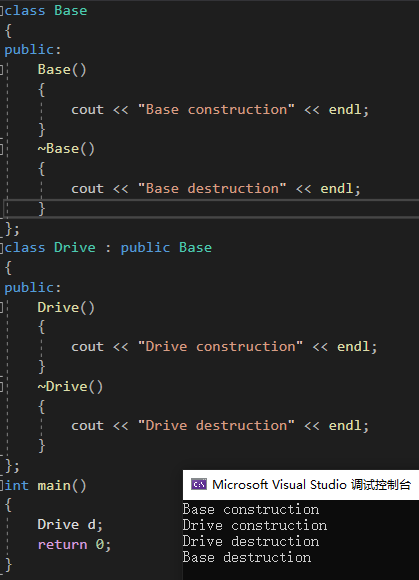Click console output line 'Base construction'
This screenshot has width=419, height=580.
point(251,509)
